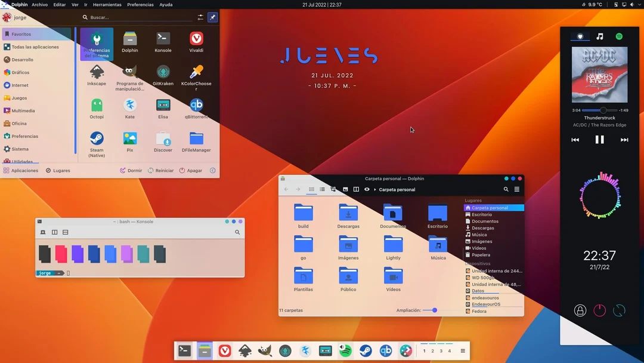This screenshot has width=644, height=363.
Task: Toggle split view in the Dolphin toolbar
Action: pyautogui.click(x=356, y=189)
